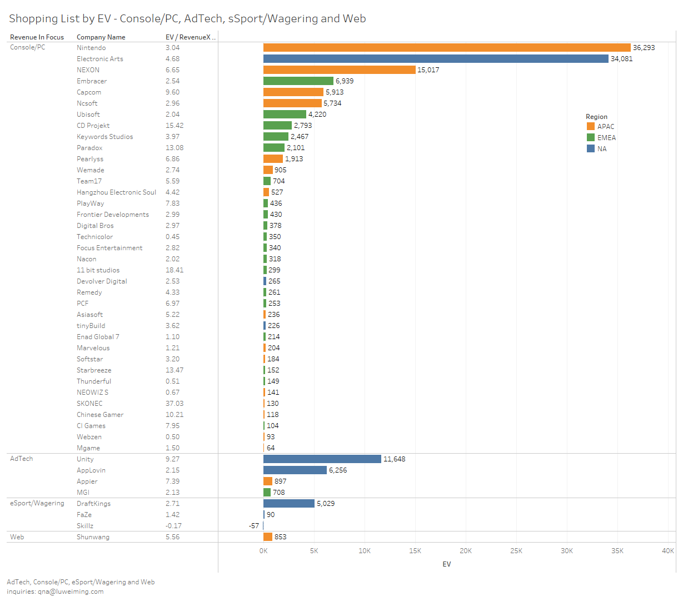Click company name 'Remedy'

(89, 292)
